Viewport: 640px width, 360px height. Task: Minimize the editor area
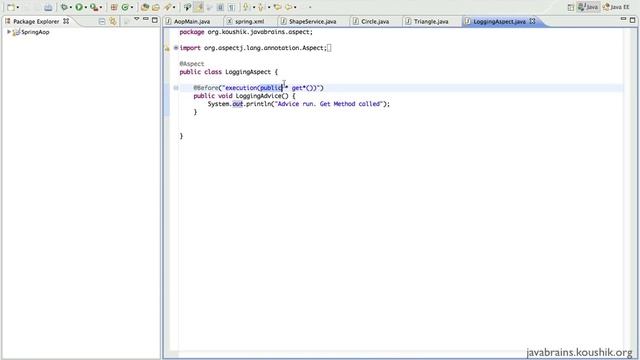tap(623, 19)
